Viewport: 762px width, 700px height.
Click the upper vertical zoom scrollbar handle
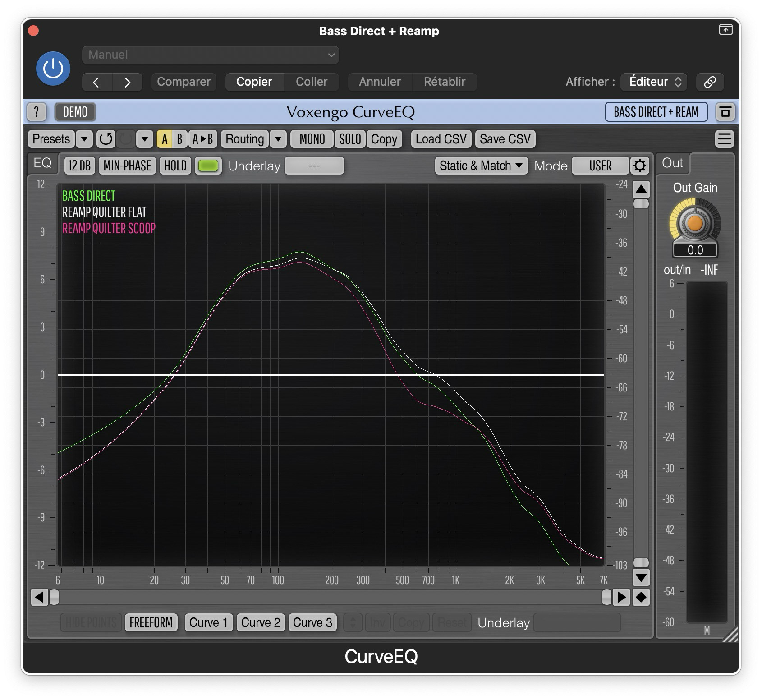pyautogui.click(x=641, y=204)
